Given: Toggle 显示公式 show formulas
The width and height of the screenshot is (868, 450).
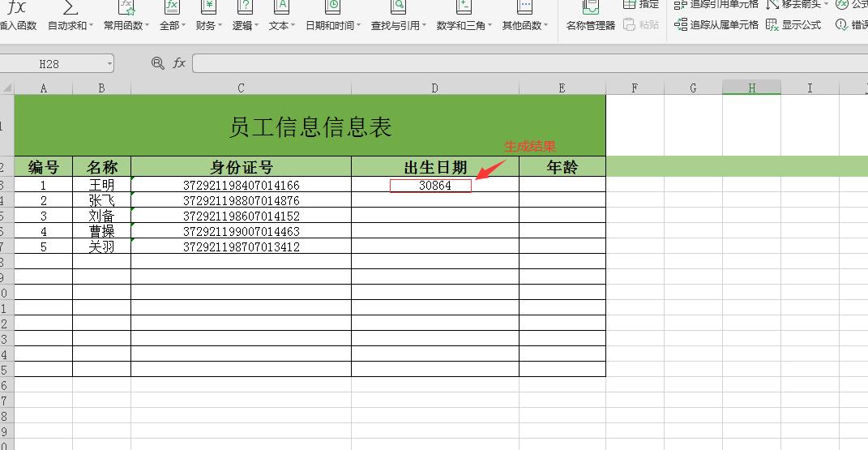Looking at the screenshot, I should click(793, 25).
